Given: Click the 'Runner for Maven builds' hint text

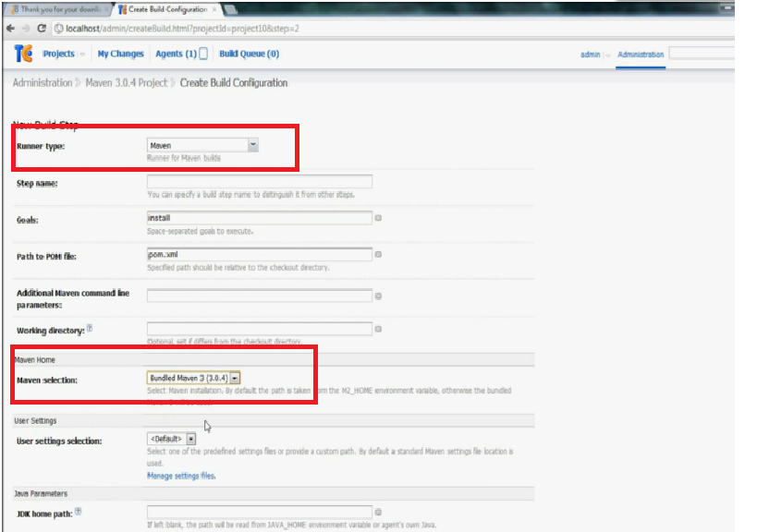Looking at the screenshot, I should tap(183, 158).
